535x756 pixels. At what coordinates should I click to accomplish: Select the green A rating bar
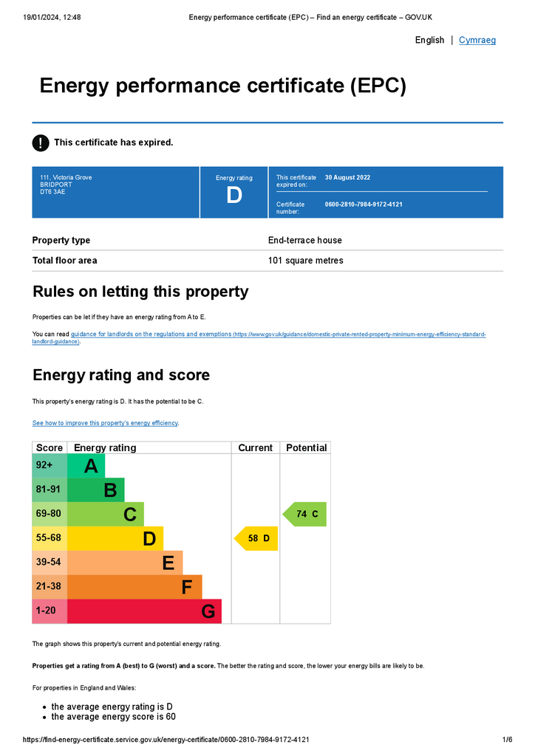coord(86,466)
